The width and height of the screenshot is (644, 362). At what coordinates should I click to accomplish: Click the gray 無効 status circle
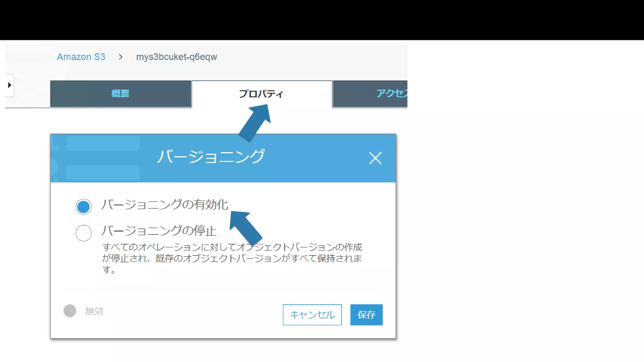point(70,311)
